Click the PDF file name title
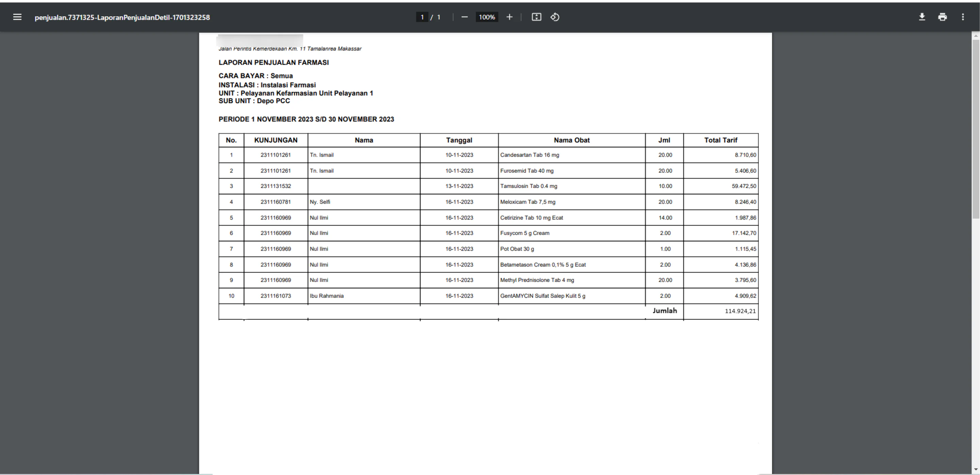The width and height of the screenshot is (980, 475). pyautogui.click(x=122, y=17)
